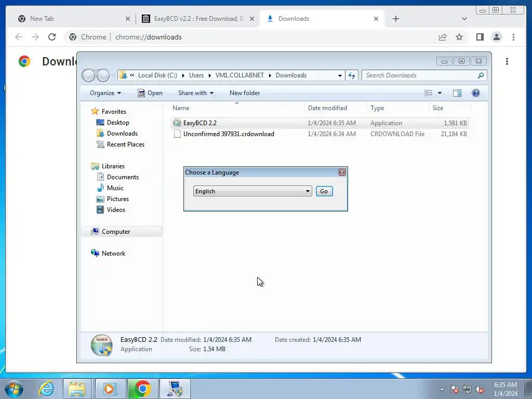Switch to the Downloads Chrome tab
Screen dimensions: 532x399
point(322,19)
